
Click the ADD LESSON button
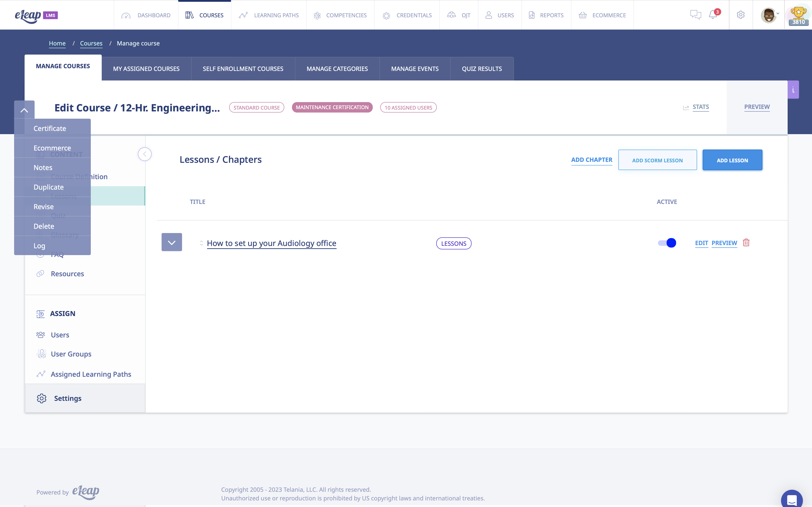[x=733, y=160]
